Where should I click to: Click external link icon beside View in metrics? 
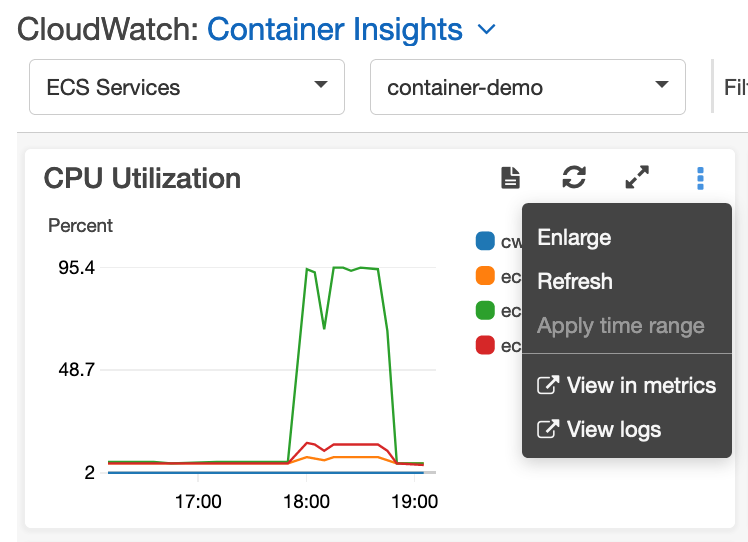click(548, 385)
